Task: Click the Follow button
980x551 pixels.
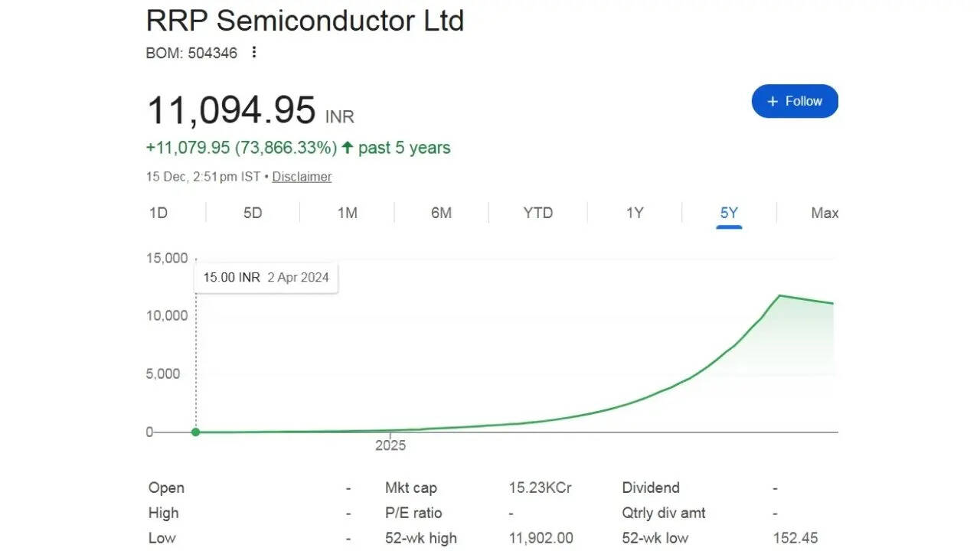Action: [x=795, y=101]
